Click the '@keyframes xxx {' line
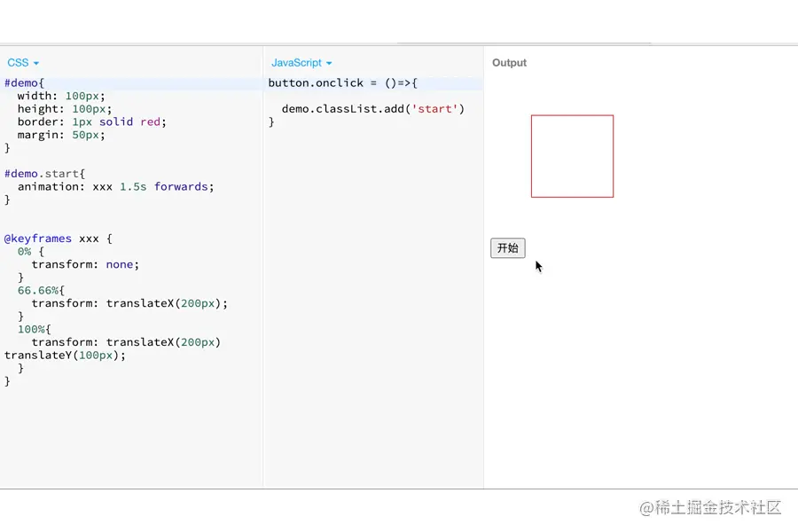 (x=59, y=239)
